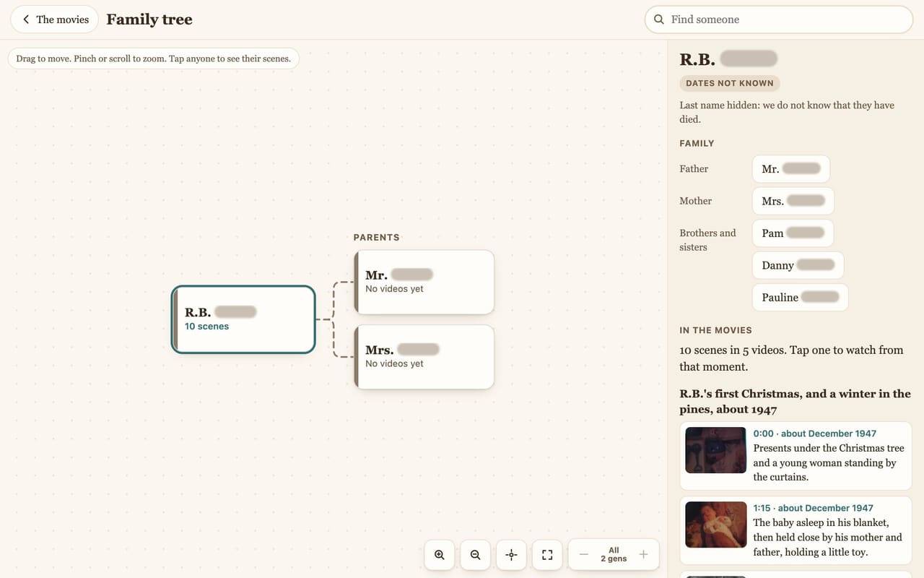Click the 'All 2 gens' generations label

(614, 554)
